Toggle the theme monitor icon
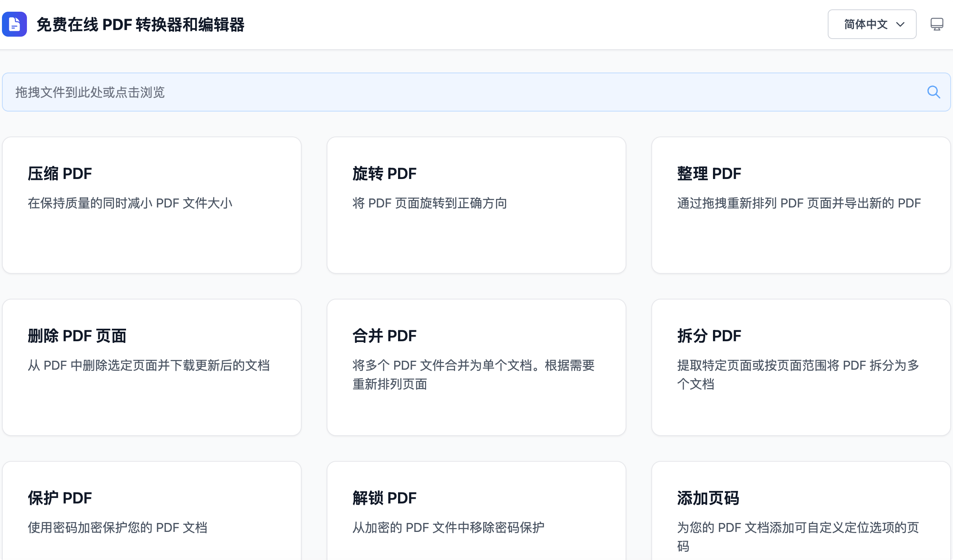 (x=937, y=24)
